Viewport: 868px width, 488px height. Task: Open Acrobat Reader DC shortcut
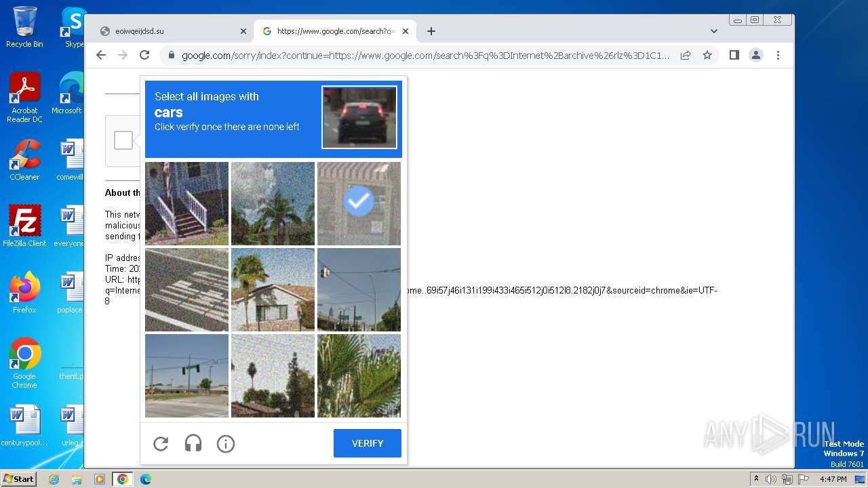tap(24, 98)
